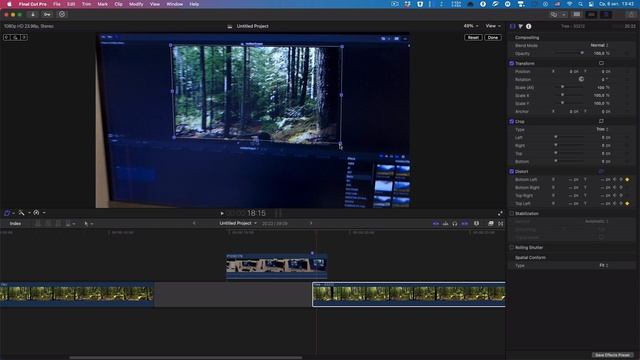Click the Distort onscreen controls icon
The width and height of the screenshot is (640, 360).
point(601,171)
